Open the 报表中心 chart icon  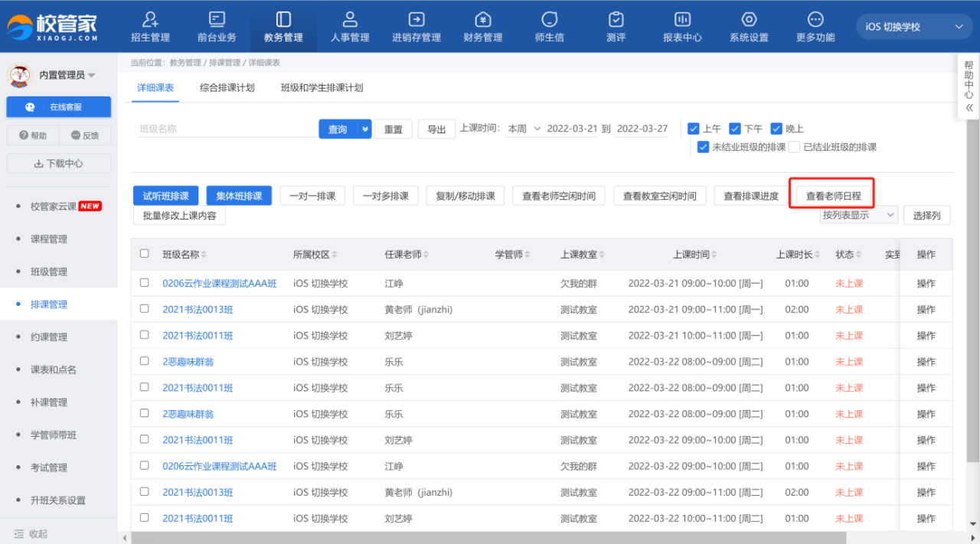(682, 19)
